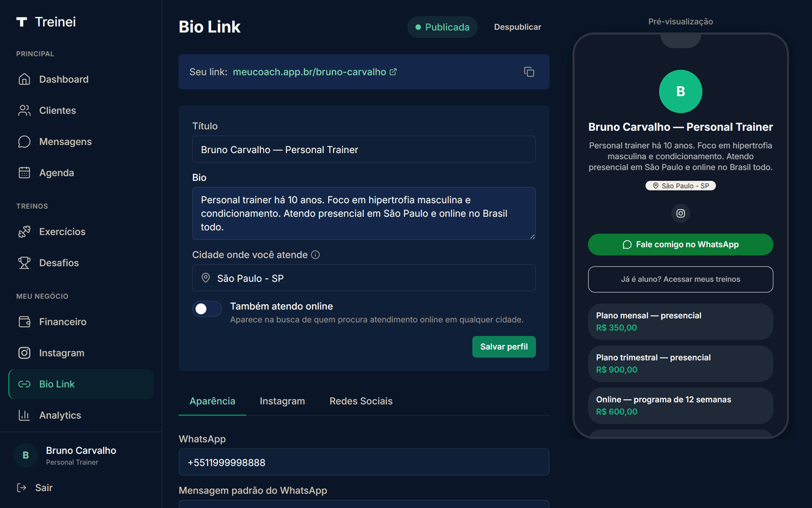Click the info icon next to Cidade label
This screenshot has height=508, width=812.
(x=315, y=255)
